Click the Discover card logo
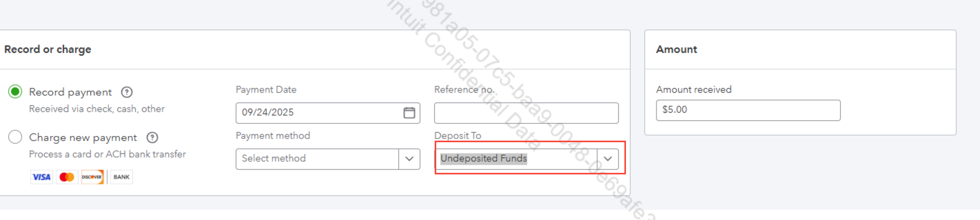Viewport: 980px width, 220px height. point(92,177)
